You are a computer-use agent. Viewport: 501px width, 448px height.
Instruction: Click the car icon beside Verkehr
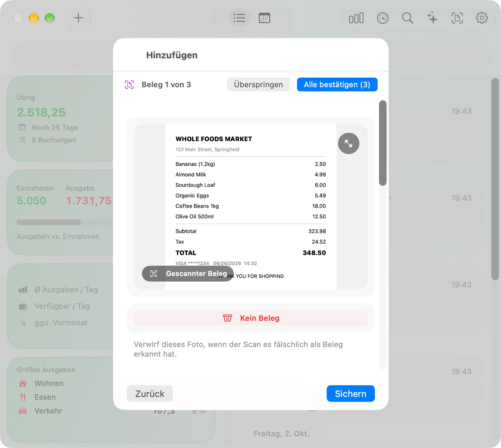[23, 411]
